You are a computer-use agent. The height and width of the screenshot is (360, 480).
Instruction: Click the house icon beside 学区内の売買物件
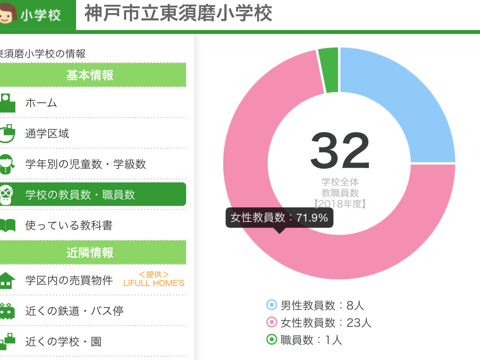7,280
